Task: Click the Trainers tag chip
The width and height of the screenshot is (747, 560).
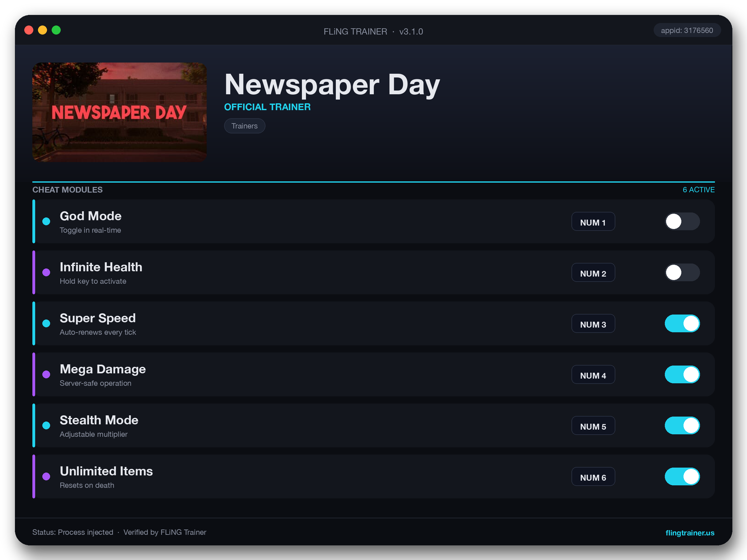Action: click(245, 126)
